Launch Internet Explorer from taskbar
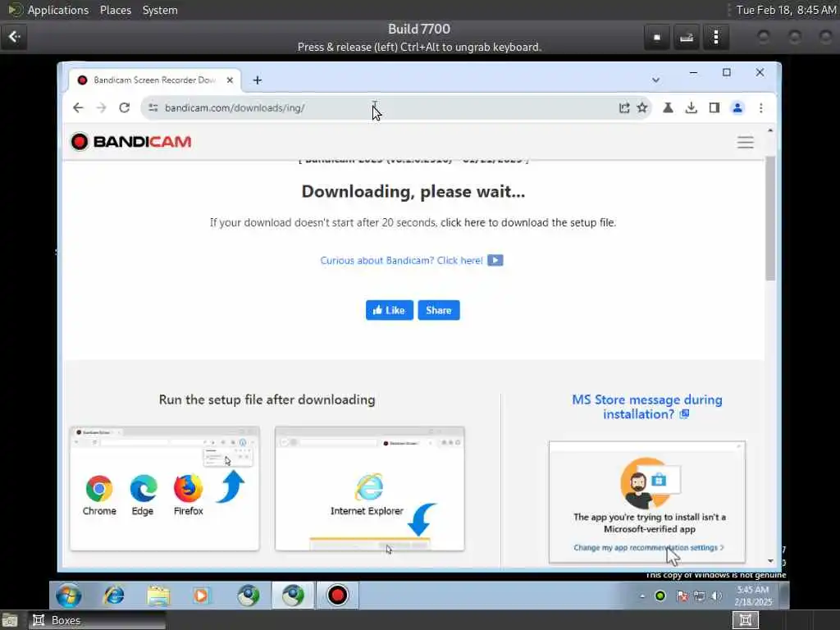The width and height of the screenshot is (840, 630). click(x=113, y=596)
